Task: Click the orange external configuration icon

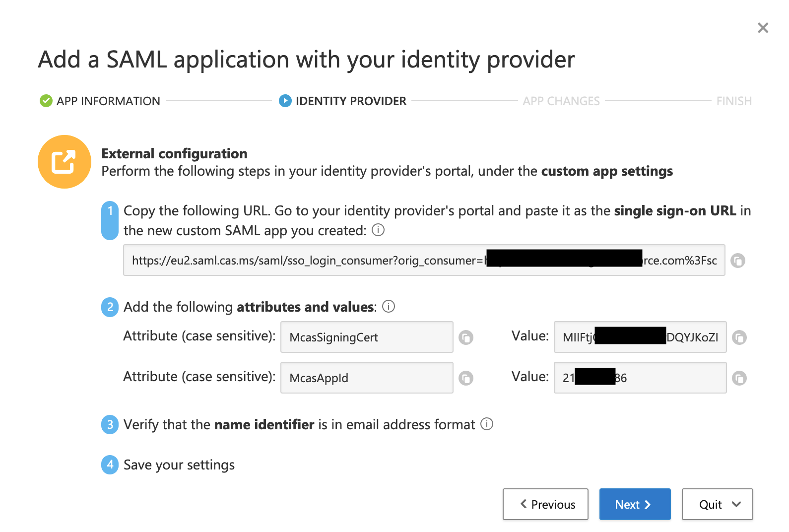Action: pos(65,162)
